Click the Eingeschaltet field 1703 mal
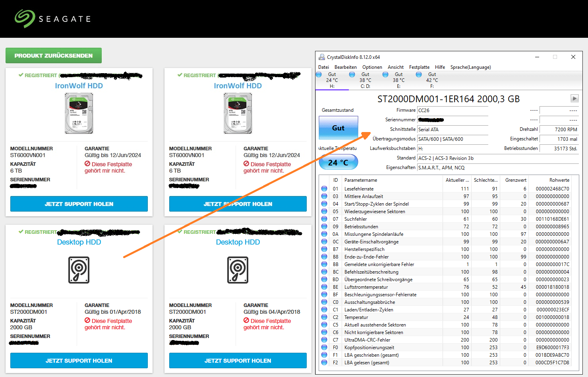 pyautogui.click(x=559, y=139)
